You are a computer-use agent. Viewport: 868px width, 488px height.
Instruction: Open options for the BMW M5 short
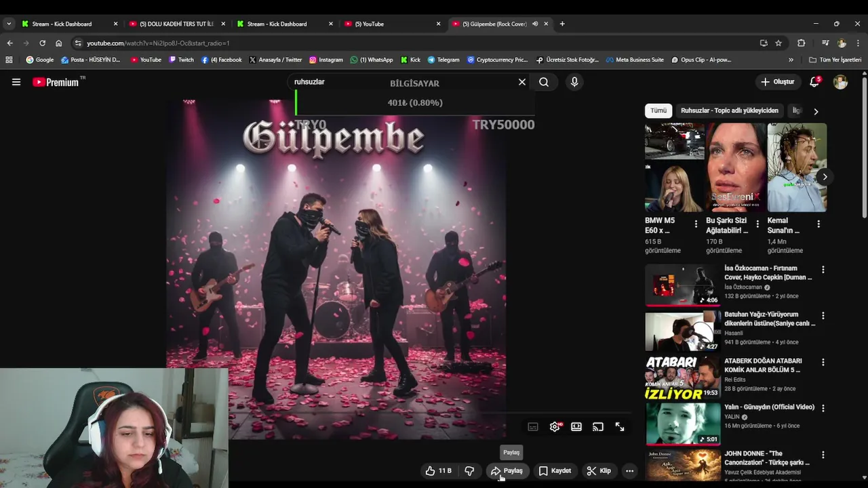tap(696, 224)
